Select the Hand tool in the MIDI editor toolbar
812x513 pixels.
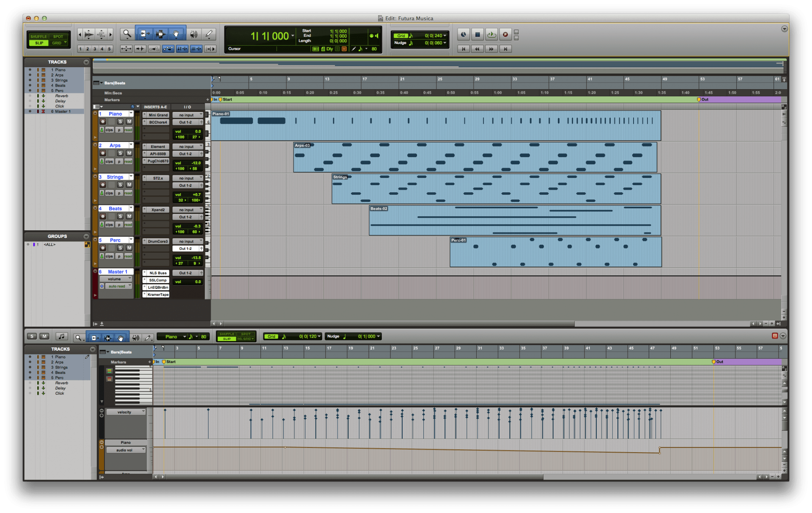click(121, 337)
